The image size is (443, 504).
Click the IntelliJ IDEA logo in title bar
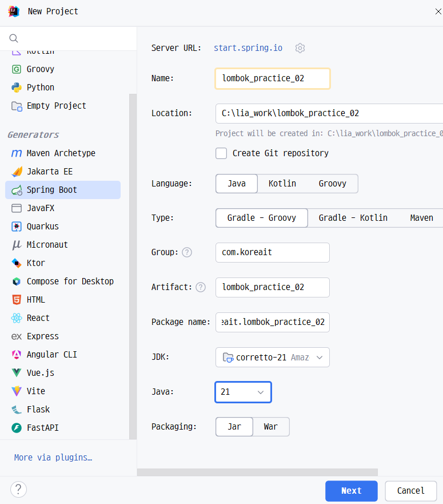pos(14,11)
